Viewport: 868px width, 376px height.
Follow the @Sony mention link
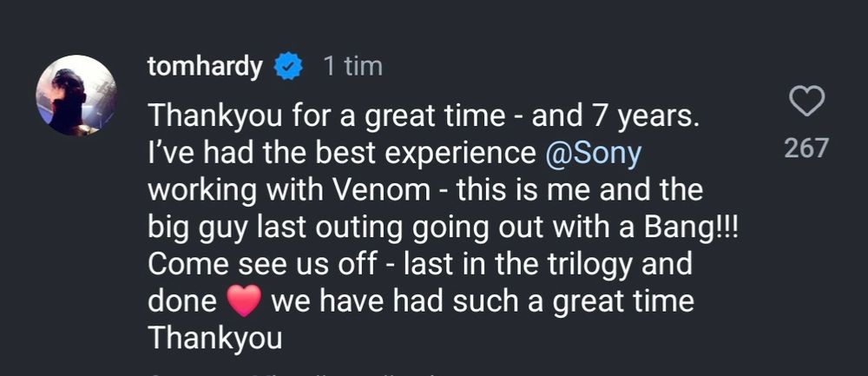(595, 152)
